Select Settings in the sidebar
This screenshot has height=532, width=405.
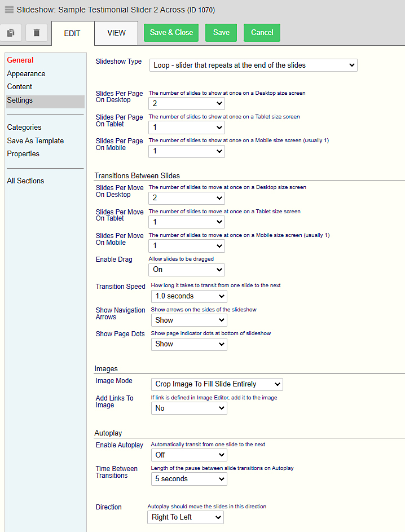coord(46,102)
